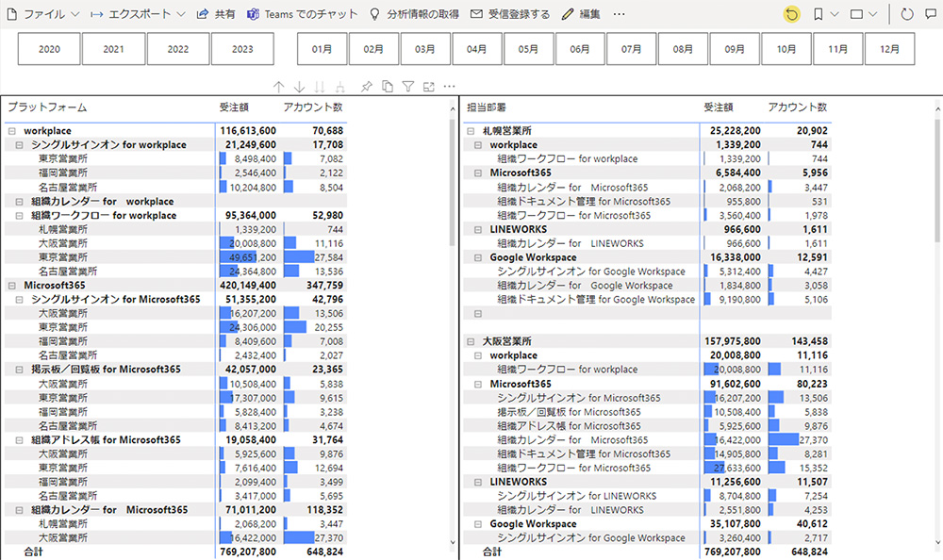Open the comments icon
The image size is (943, 560).
(x=931, y=14)
